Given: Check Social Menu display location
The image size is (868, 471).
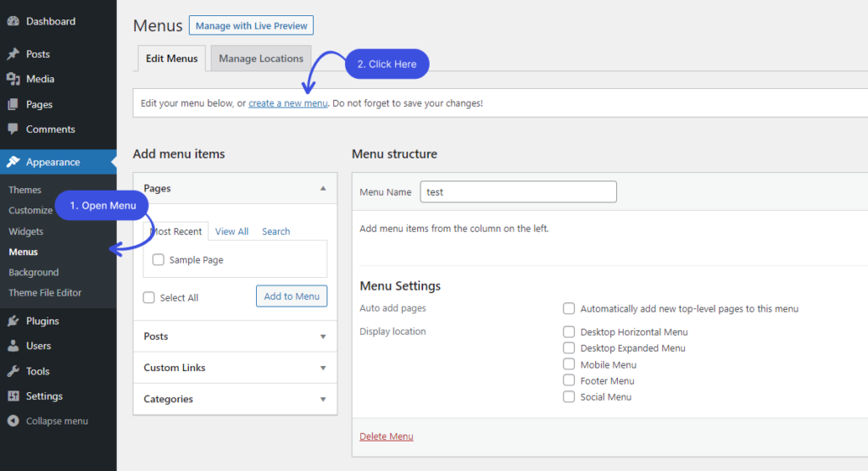Looking at the screenshot, I should 569,396.
